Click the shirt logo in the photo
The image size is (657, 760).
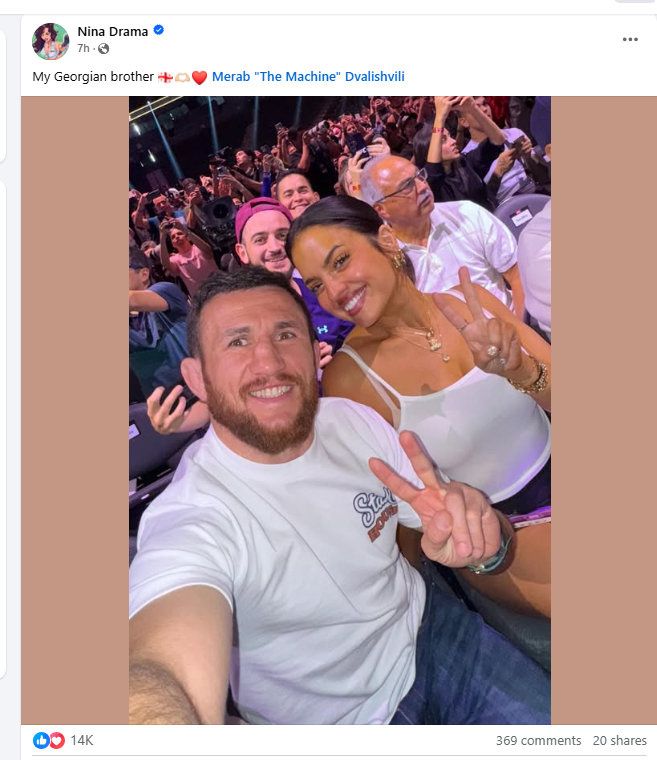coord(376,515)
